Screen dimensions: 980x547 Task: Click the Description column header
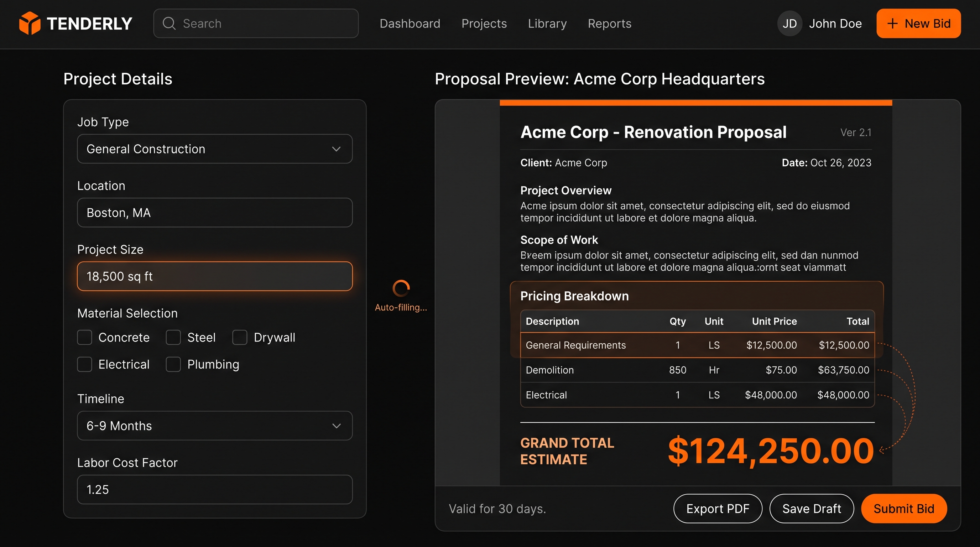tap(552, 321)
